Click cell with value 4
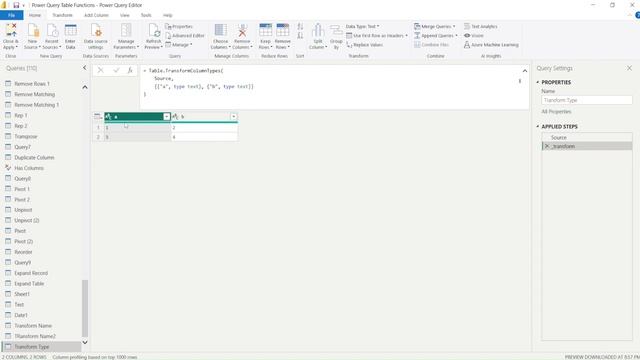Image resolution: width=640 pixels, height=360 pixels. click(x=204, y=137)
